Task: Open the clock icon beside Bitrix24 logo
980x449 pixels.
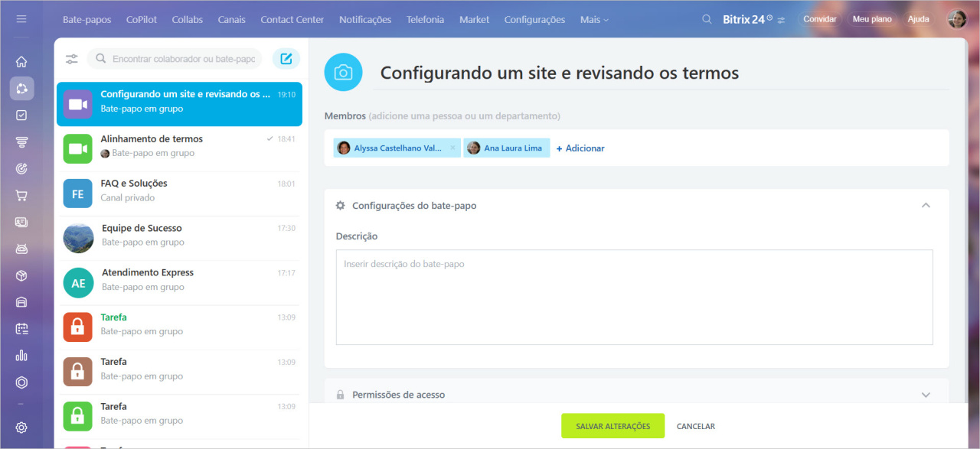Action: point(769,17)
